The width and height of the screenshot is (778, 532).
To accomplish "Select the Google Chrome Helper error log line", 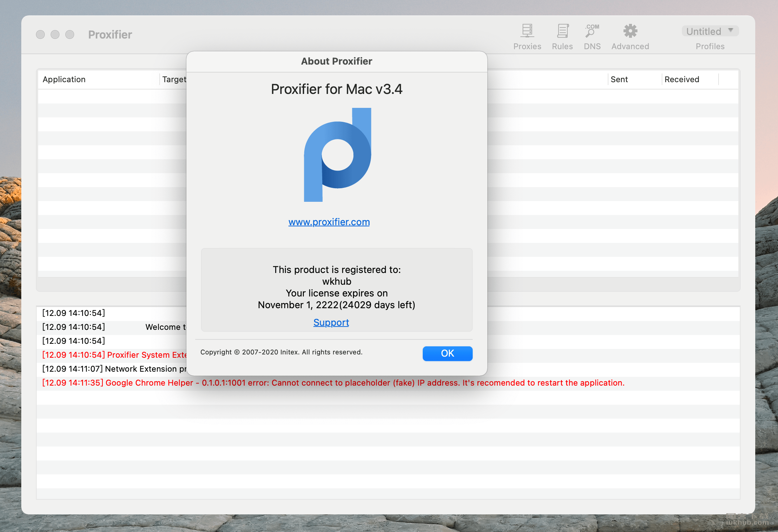I will 388,383.
